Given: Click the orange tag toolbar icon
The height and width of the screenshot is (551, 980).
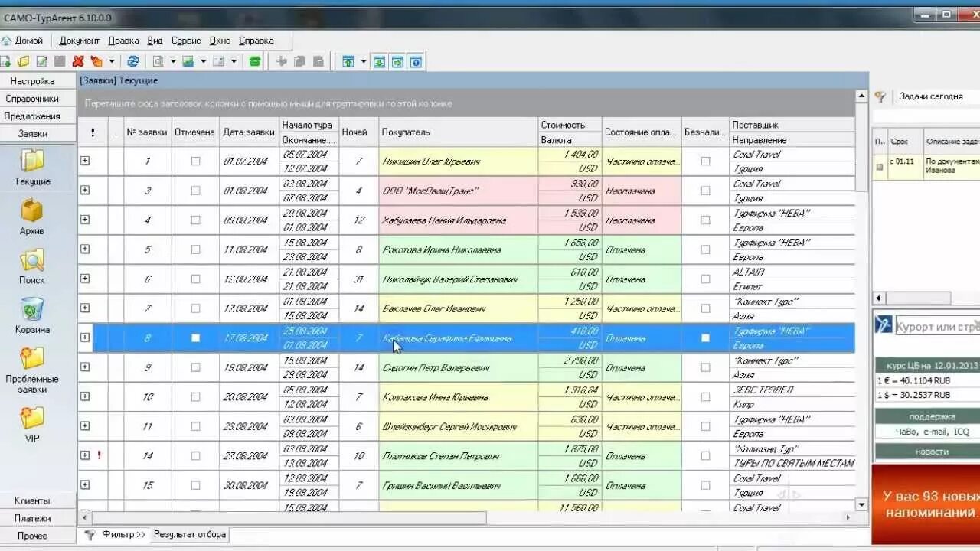Looking at the screenshot, I should click(x=96, y=61).
